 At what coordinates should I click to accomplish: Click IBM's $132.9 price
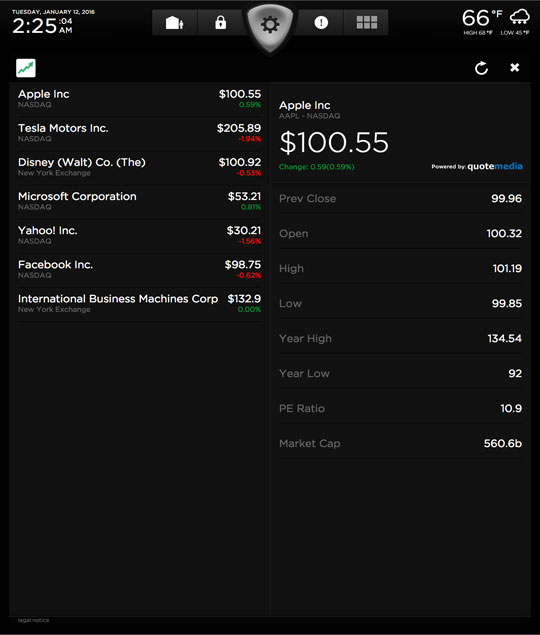[244, 299]
